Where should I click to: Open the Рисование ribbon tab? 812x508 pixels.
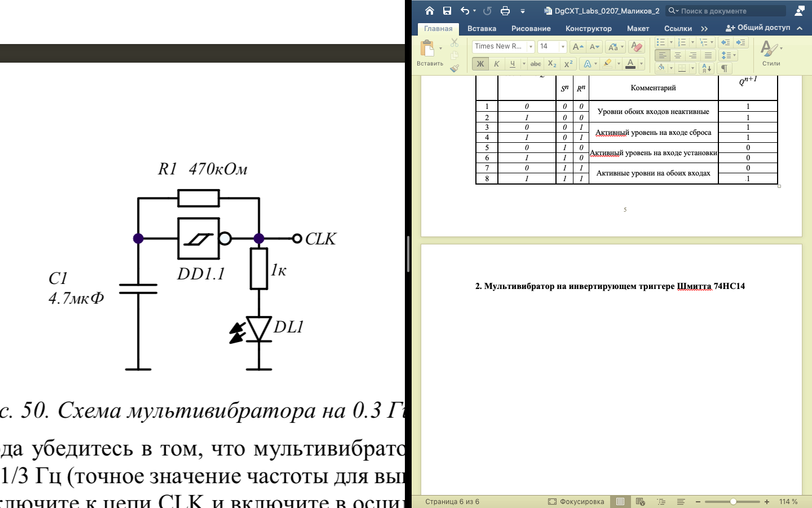pyautogui.click(x=531, y=28)
